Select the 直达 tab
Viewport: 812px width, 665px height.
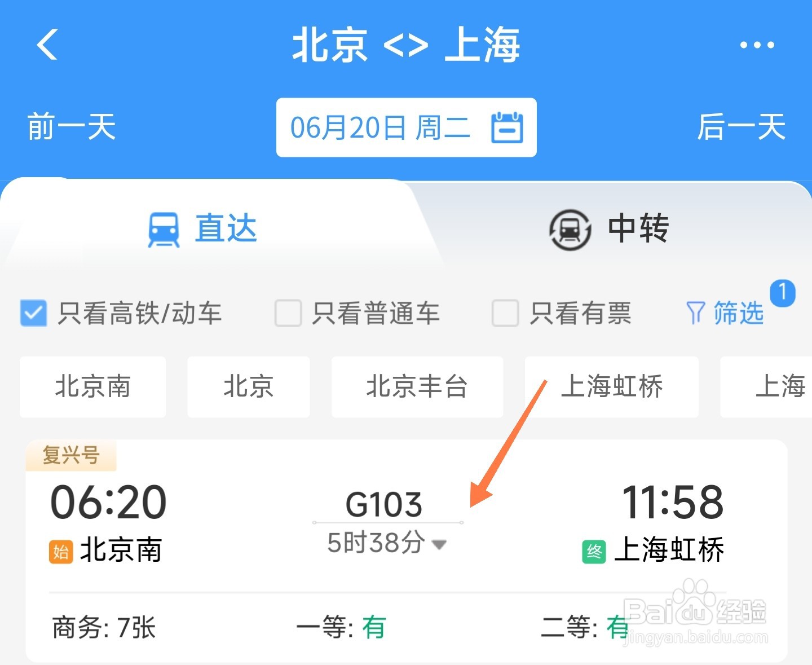pyautogui.click(x=202, y=229)
